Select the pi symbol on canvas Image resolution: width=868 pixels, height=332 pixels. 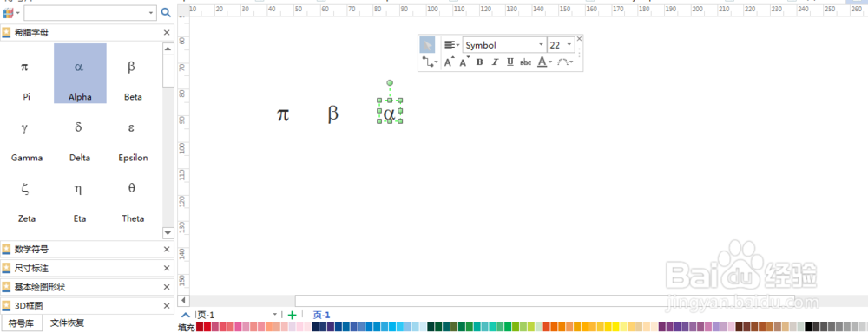pos(283,114)
